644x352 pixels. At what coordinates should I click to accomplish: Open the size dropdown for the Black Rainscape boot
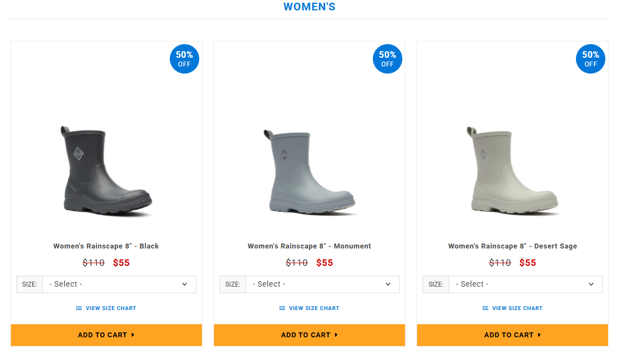(x=119, y=284)
